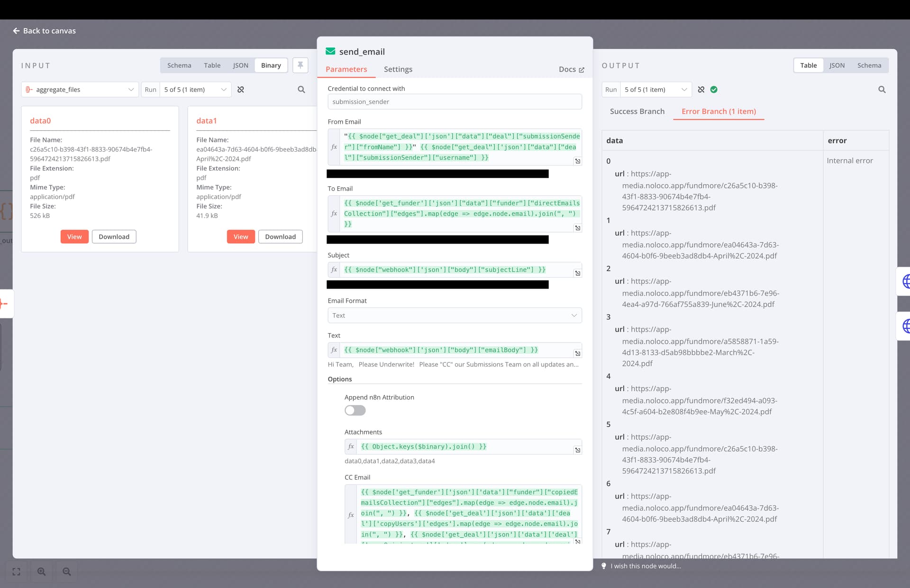The height and width of the screenshot is (588, 910).
Task: Click the 'error' column header in output
Action: point(837,141)
